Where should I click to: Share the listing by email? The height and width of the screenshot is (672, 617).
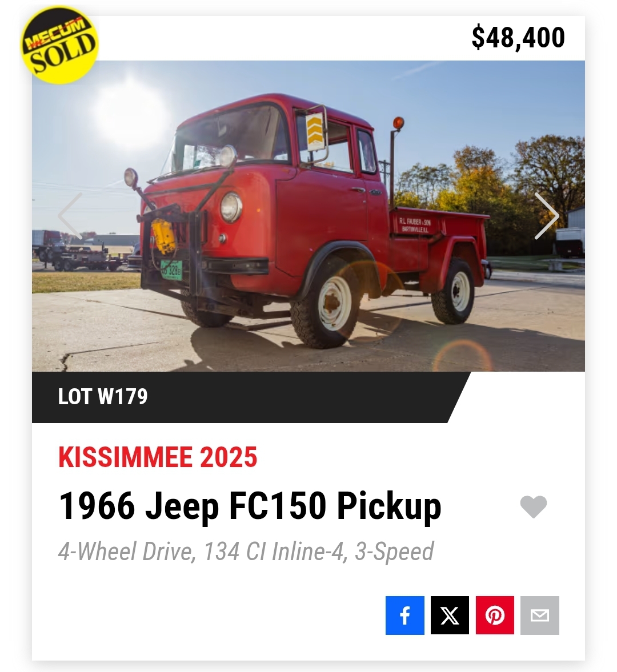(539, 615)
